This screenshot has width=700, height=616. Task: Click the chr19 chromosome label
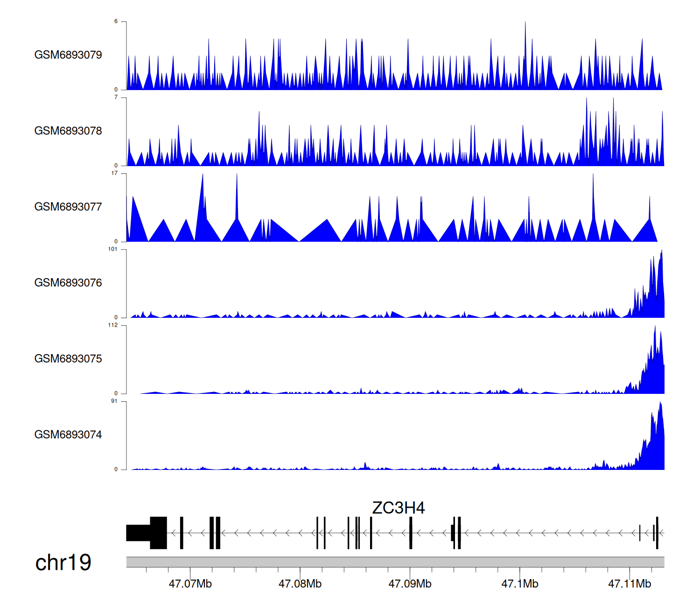click(63, 563)
